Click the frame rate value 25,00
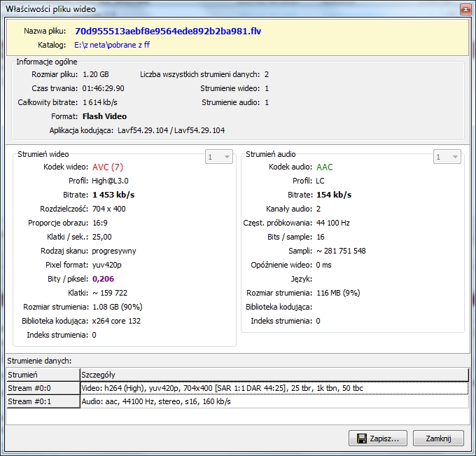The image size is (476, 456). [x=102, y=237]
